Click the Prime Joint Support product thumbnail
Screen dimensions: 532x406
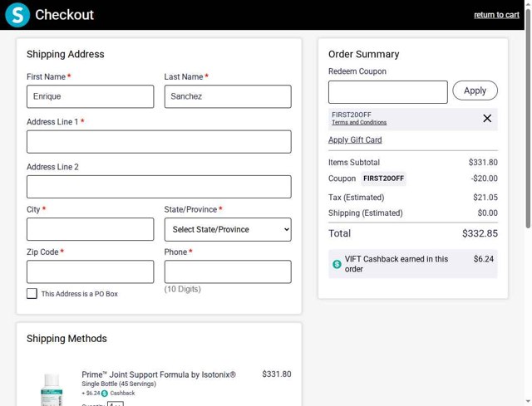52,389
